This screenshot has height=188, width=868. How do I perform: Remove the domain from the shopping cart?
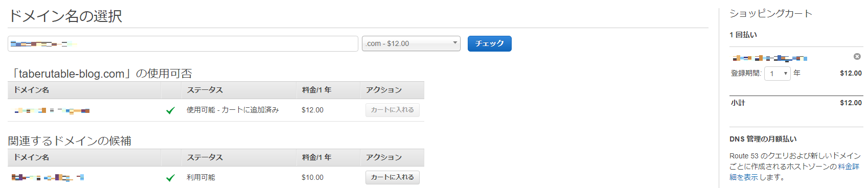point(857,56)
